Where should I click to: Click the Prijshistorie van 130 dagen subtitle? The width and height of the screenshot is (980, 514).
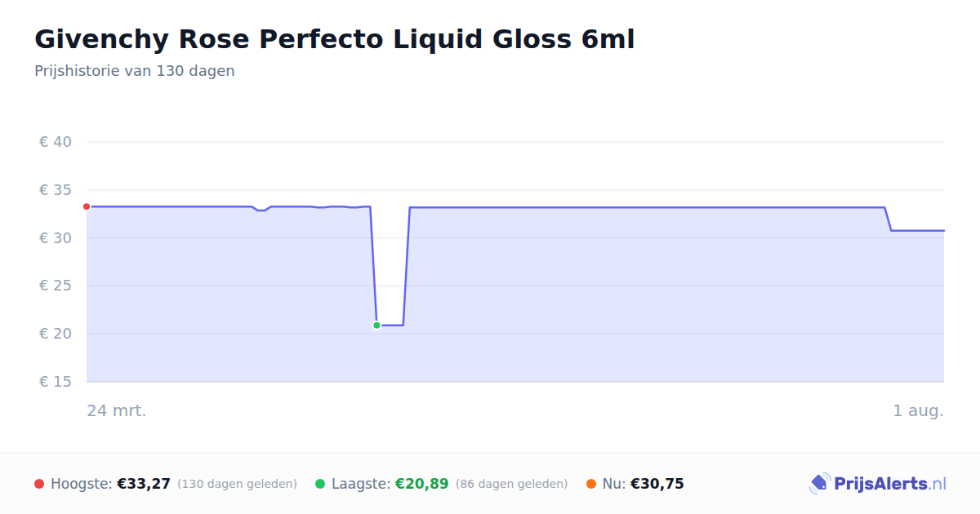pos(135,71)
